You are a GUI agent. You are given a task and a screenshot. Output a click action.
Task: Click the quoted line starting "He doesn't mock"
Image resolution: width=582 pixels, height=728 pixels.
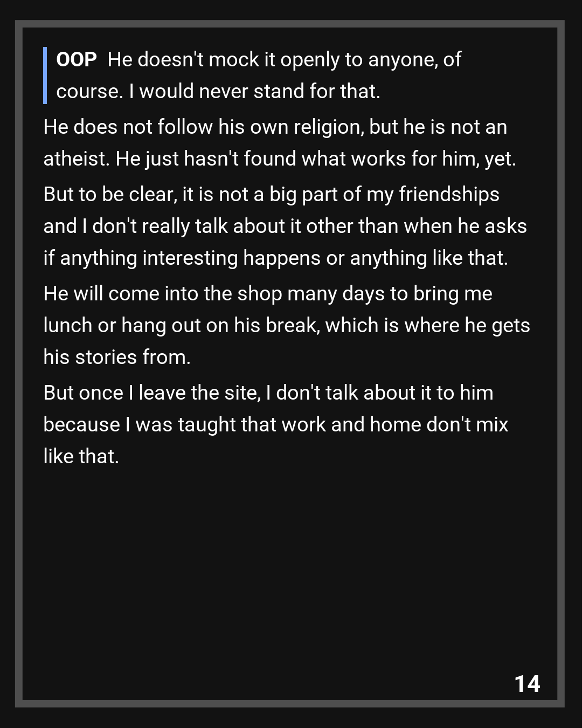(x=284, y=59)
